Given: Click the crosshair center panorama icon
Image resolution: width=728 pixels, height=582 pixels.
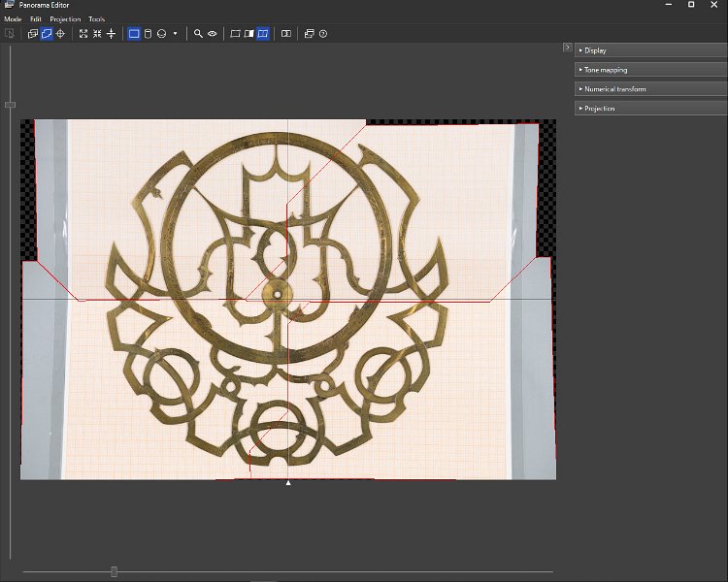Looking at the screenshot, I should (x=60, y=34).
